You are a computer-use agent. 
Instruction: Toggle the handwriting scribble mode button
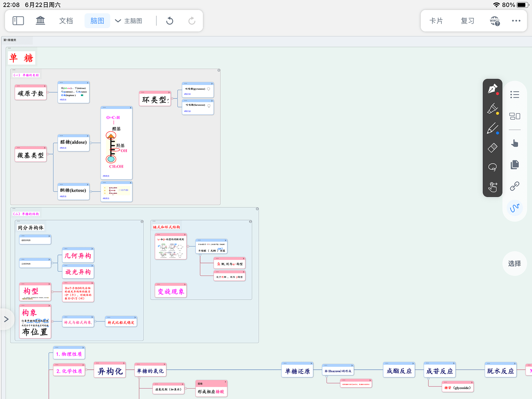click(x=515, y=208)
